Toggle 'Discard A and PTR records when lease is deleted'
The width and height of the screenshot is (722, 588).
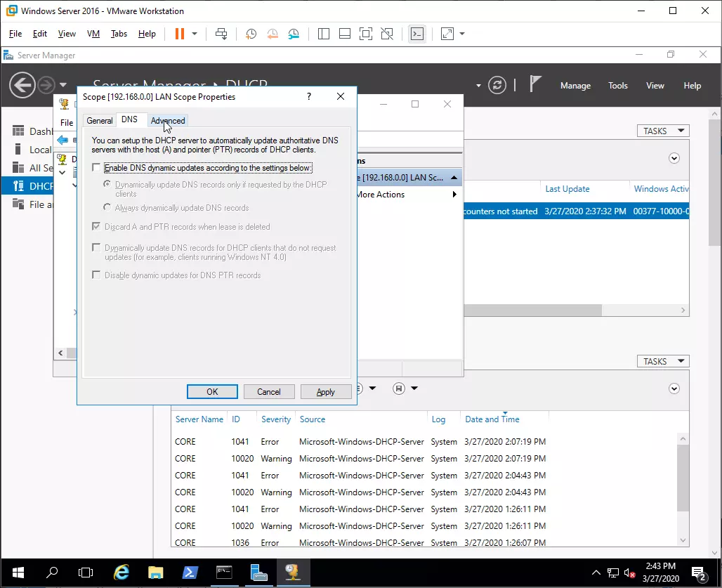click(96, 226)
